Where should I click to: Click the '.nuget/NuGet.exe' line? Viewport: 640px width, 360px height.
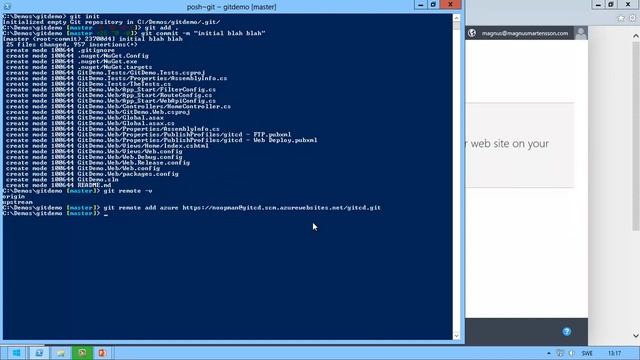[71, 62]
